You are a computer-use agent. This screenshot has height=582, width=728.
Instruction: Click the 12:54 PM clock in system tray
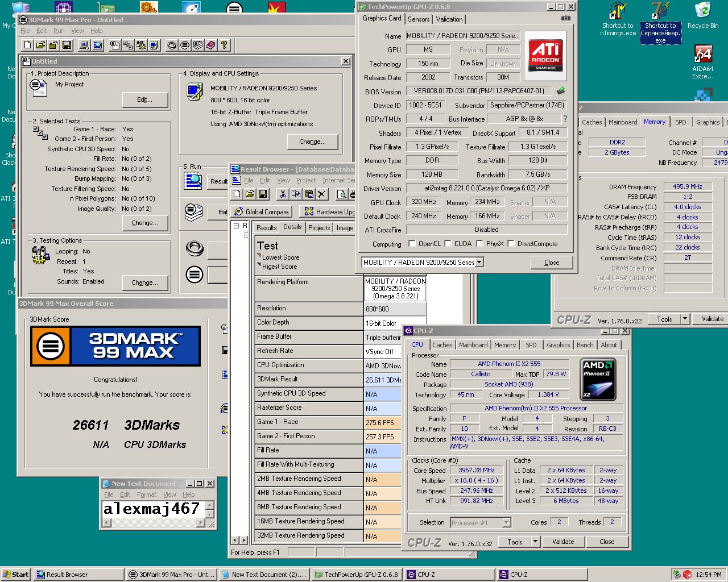click(708, 575)
